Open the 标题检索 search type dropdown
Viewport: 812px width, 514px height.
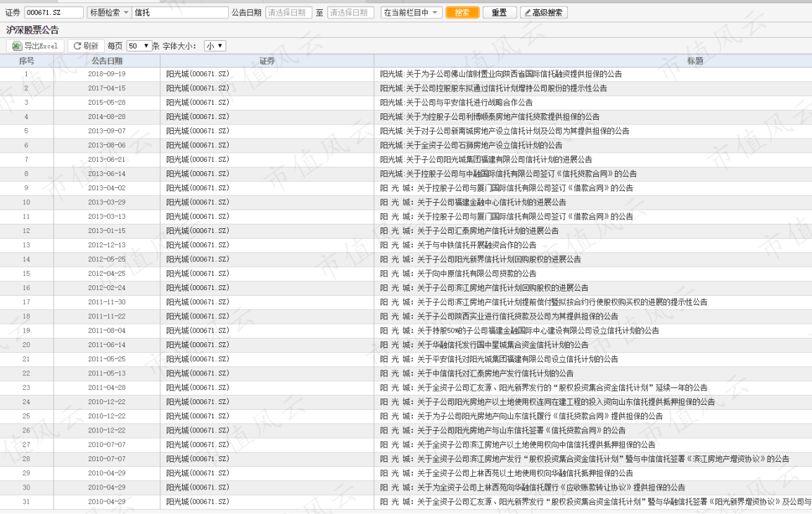[x=109, y=13]
